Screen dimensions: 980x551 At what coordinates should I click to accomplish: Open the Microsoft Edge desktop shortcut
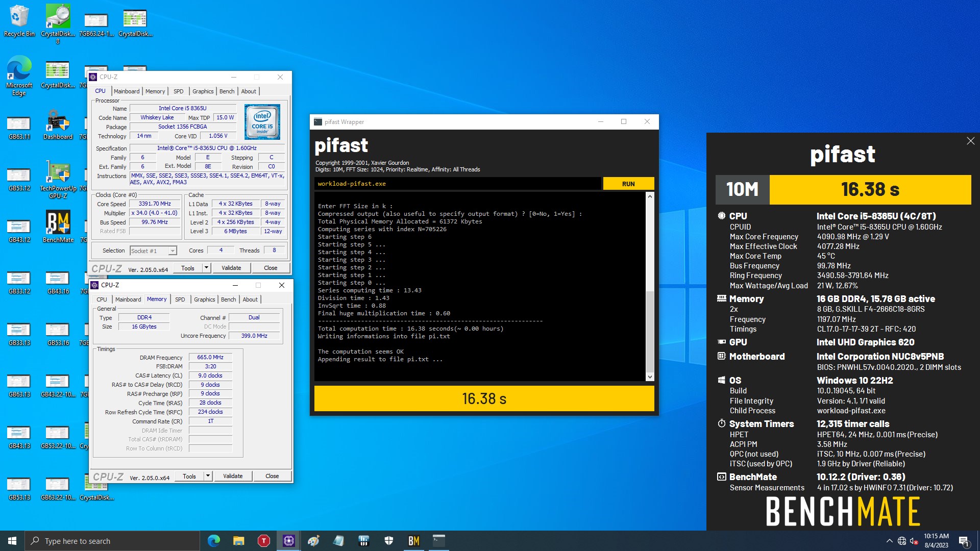[19, 75]
